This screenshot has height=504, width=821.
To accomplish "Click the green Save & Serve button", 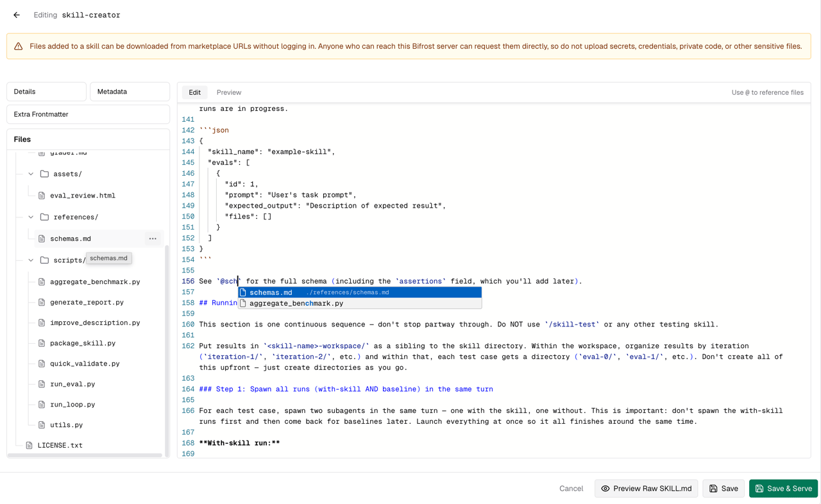I will coord(783,489).
